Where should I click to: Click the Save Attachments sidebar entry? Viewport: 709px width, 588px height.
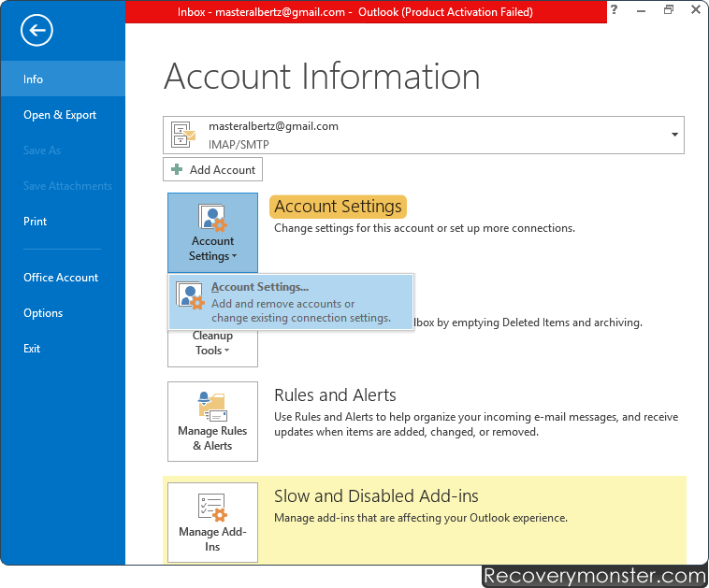[x=63, y=186]
